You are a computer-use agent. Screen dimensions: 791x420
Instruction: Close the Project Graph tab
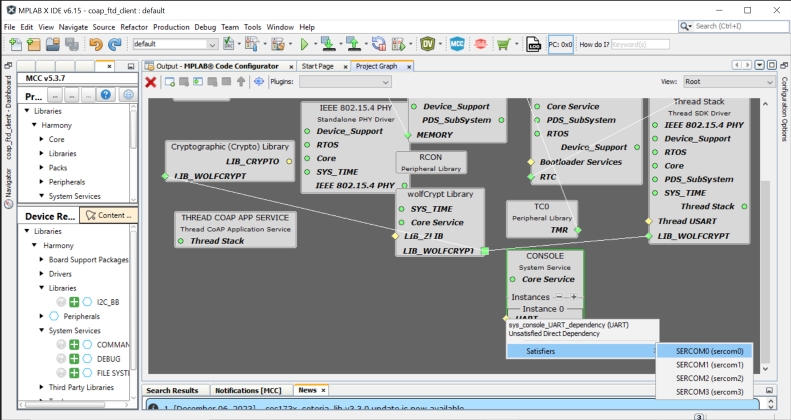[x=409, y=67]
